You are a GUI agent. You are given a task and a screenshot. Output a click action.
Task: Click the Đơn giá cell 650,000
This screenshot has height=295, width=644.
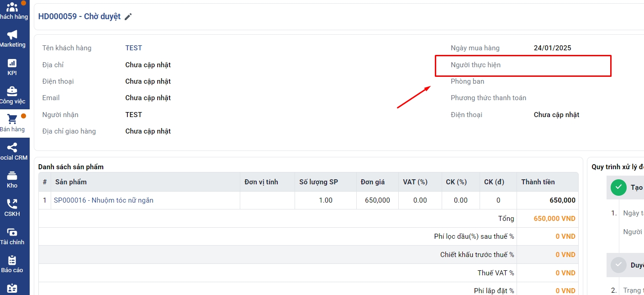point(377,200)
